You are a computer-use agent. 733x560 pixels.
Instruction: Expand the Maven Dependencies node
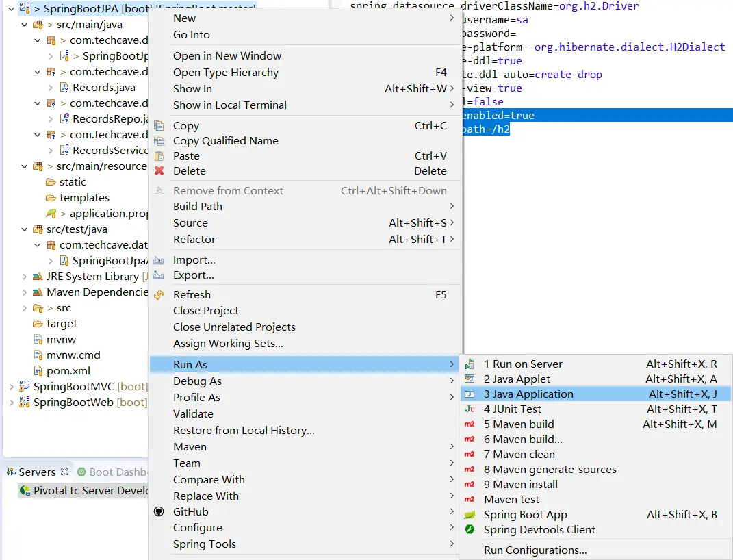[x=25, y=292]
